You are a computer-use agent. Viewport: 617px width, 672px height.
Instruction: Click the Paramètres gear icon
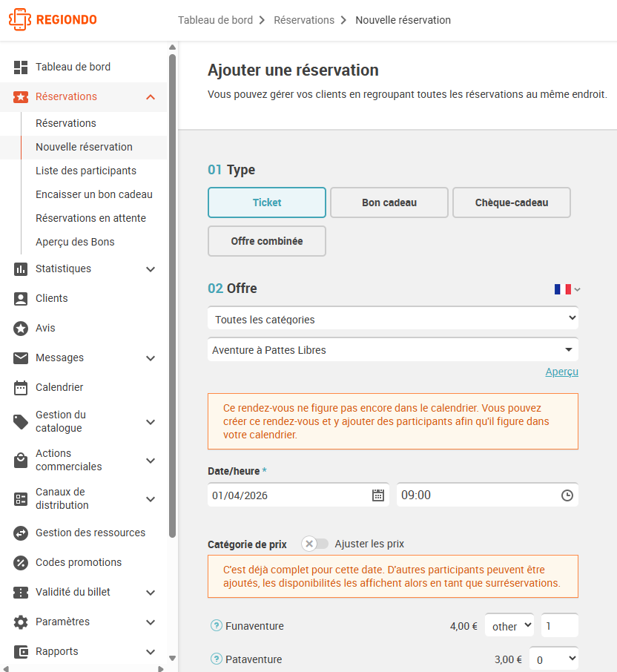coord(21,622)
